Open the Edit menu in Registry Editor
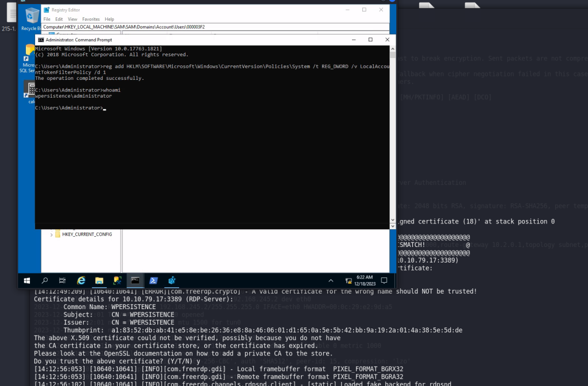 (59, 19)
